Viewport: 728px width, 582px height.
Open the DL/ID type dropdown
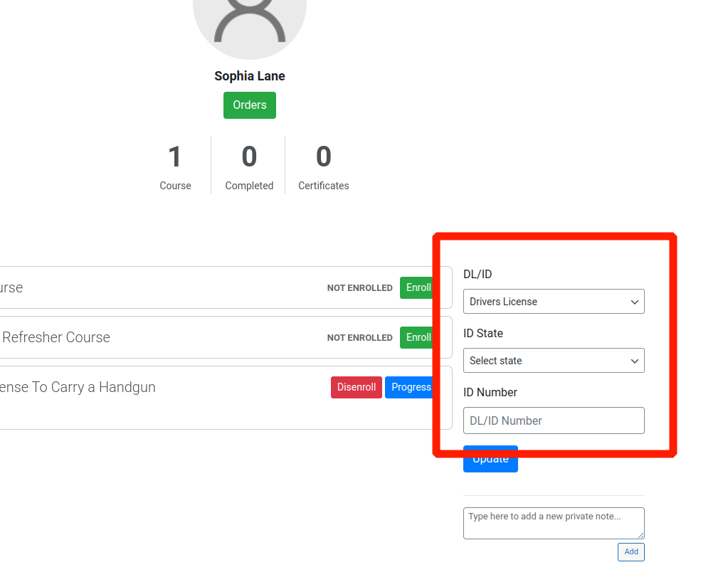(x=554, y=302)
